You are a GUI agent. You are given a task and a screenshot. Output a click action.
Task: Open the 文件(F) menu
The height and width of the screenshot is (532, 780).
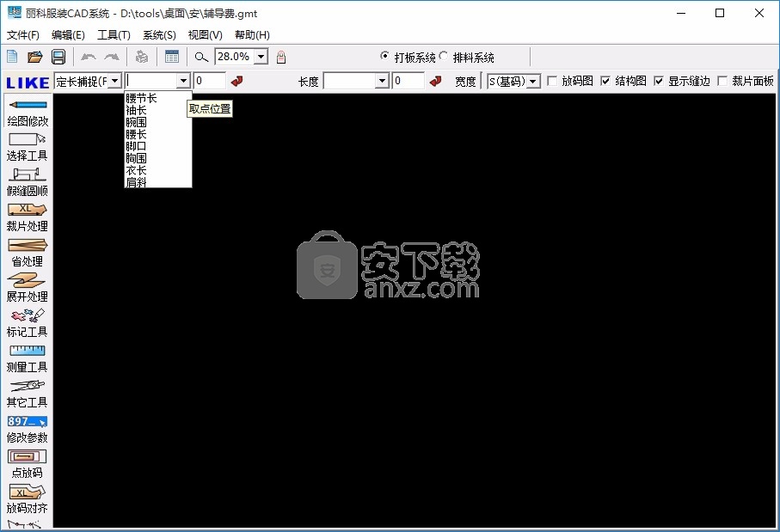23,35
